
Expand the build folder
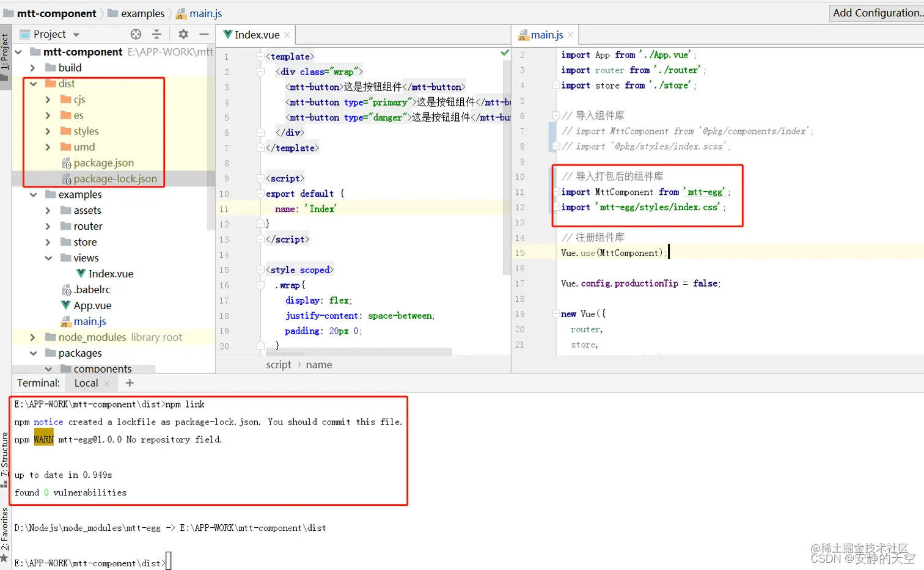click(x=33, y=68)
